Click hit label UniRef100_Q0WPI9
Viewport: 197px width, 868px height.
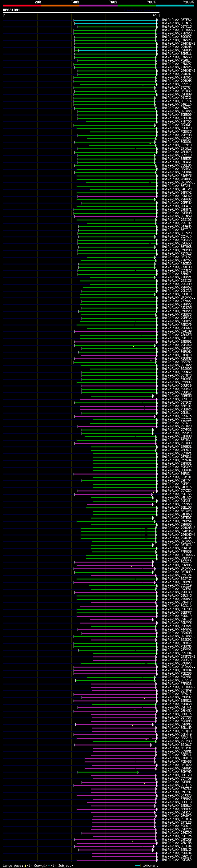pyautogui.click(x=177, y=386)
